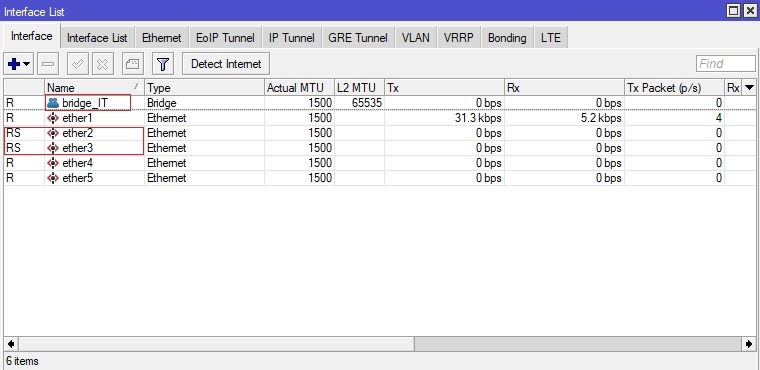Open the IP Tunnel tab
The image size is (760, 370).
click(x=291, y=38)
